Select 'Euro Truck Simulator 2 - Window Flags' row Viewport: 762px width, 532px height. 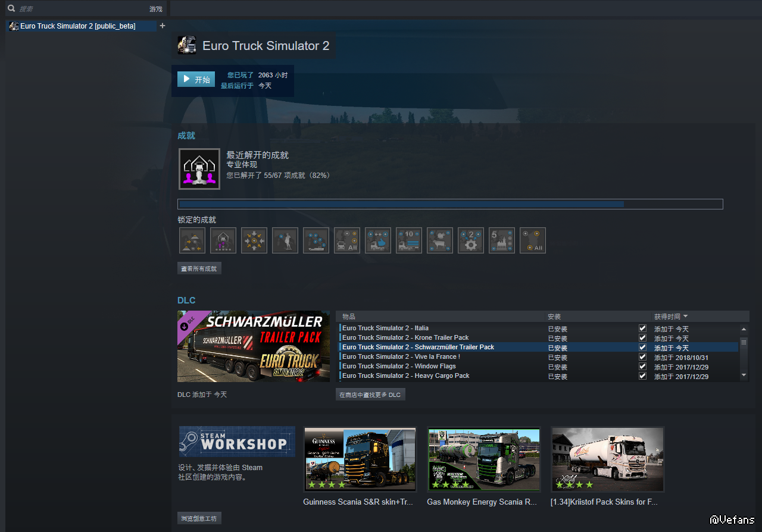pyautogui.click(x=539, y=367)
